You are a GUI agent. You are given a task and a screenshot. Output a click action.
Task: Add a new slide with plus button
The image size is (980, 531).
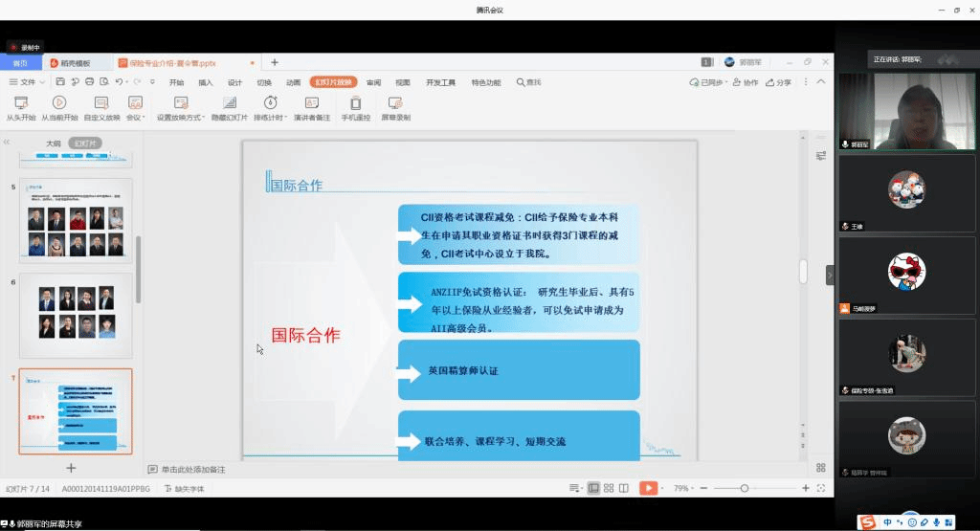point(71,468)
